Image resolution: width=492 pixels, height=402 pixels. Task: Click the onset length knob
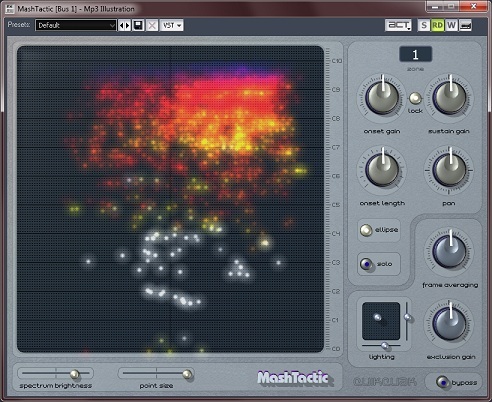382,170
